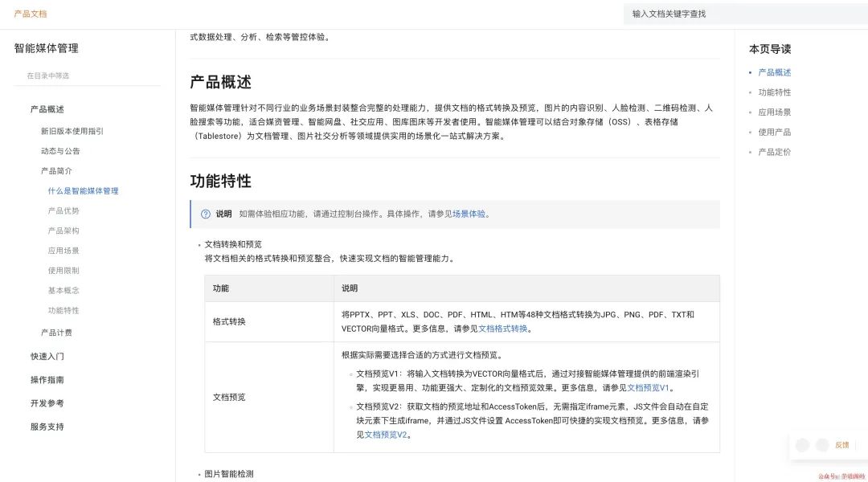Click the 反馈 feedback button
868x482 pixels.
pos(842,445)
